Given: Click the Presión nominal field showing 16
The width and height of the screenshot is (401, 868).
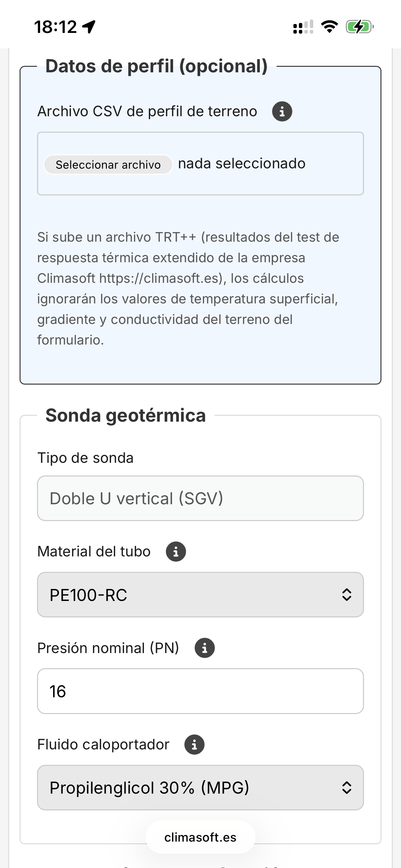Looking at the screenshot, I should [x=200, y=691].
